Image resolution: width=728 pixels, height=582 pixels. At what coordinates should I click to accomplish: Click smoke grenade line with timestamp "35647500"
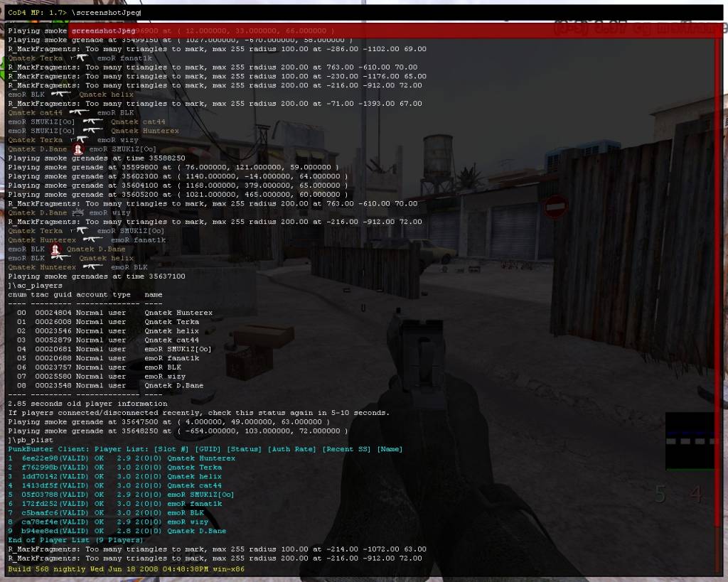coord(169,422)
